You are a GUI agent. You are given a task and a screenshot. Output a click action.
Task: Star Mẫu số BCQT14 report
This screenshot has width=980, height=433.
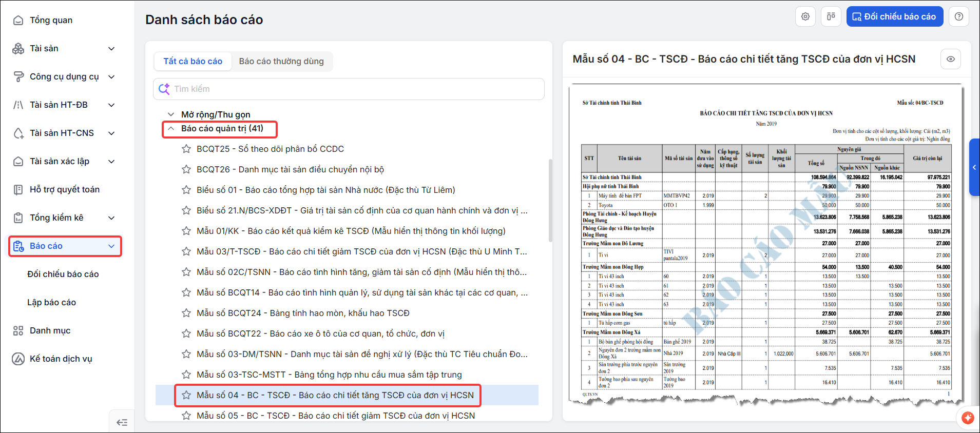(x=186, y=292)
